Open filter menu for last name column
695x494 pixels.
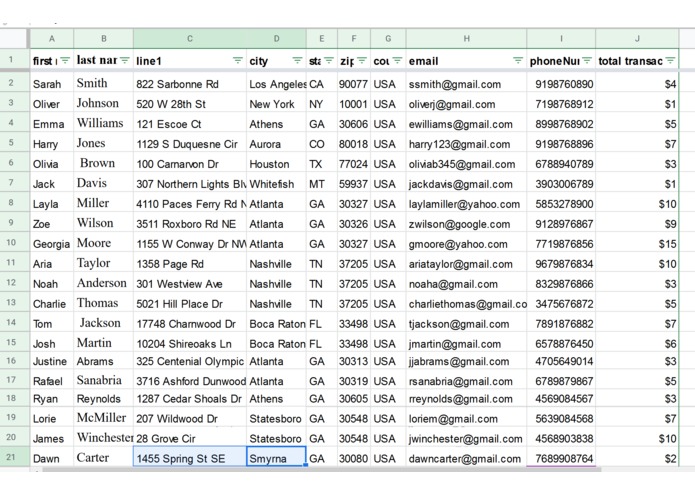coord(125,60)
